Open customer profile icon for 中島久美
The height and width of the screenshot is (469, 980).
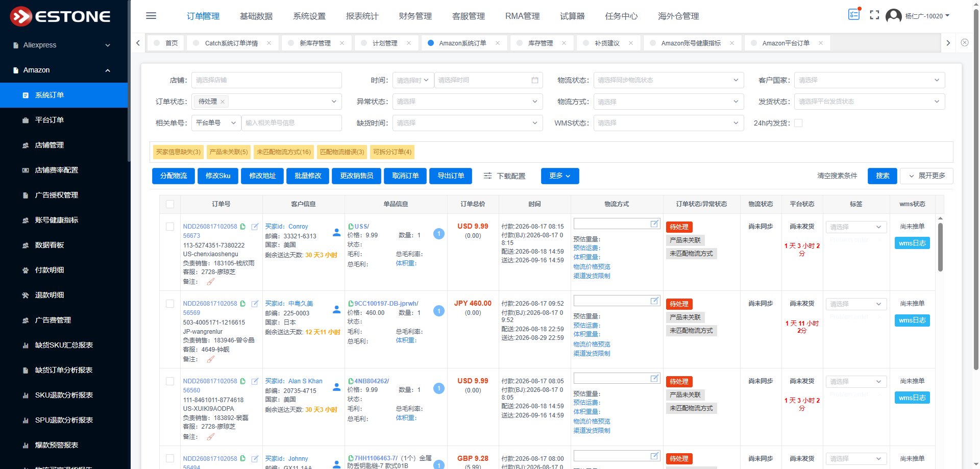click(x=336, y=309)
